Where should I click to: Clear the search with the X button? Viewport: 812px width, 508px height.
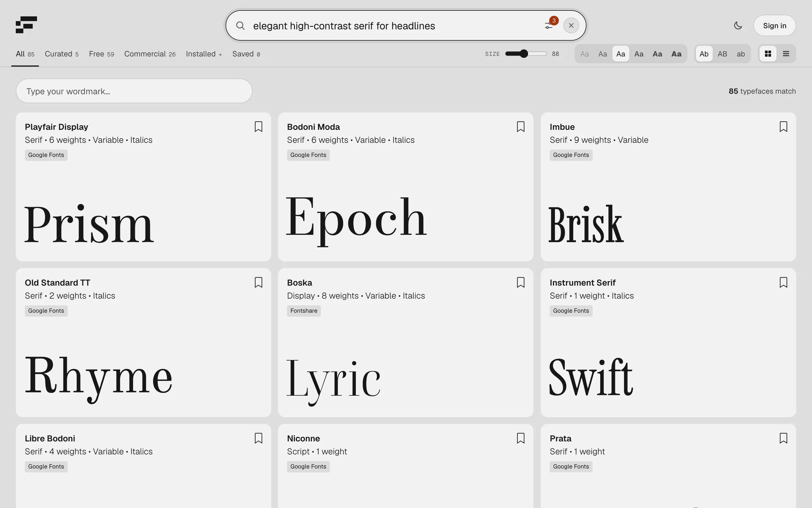point(571,25)
